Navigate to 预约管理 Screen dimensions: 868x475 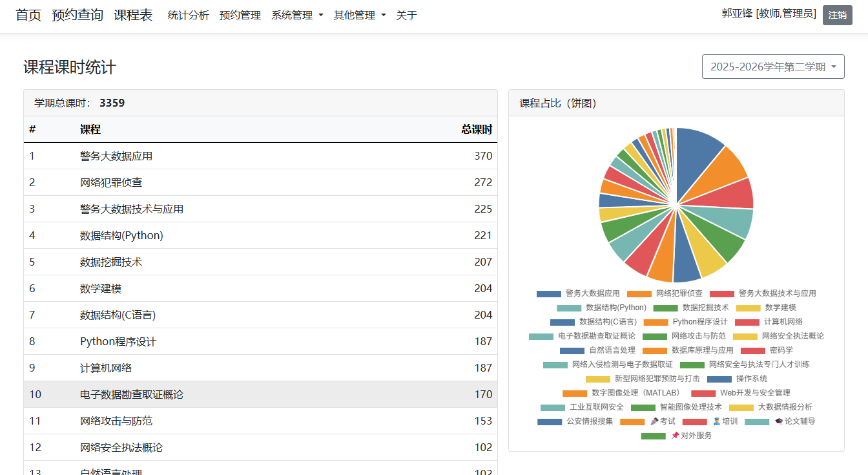[x=240, y=15]
